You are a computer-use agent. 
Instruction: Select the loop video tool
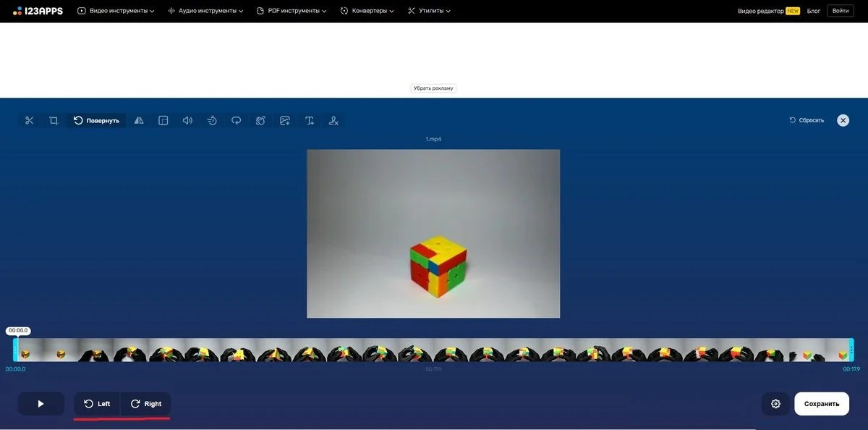tap(237, 120)
